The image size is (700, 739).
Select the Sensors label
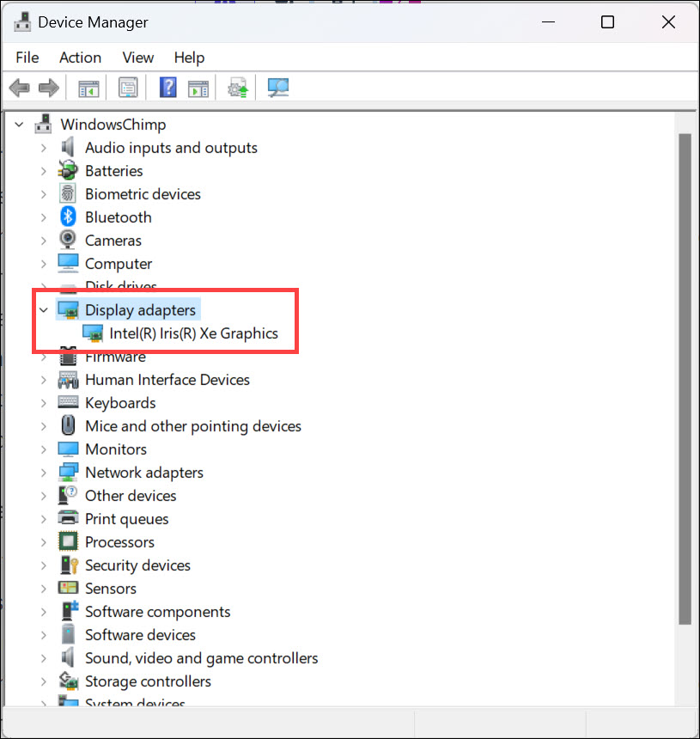point(111,588)
